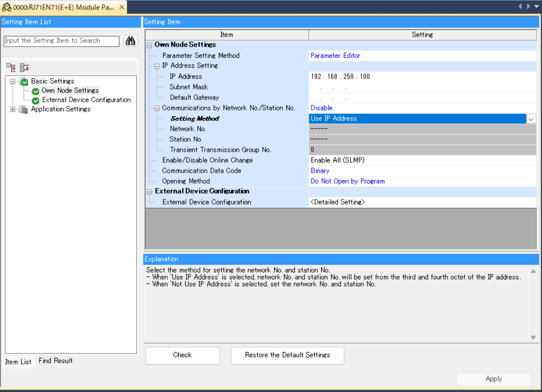This screenshot has height=392, width=542.
Task: Open the active tab list dropdown arrow
Action: (537, 6)
